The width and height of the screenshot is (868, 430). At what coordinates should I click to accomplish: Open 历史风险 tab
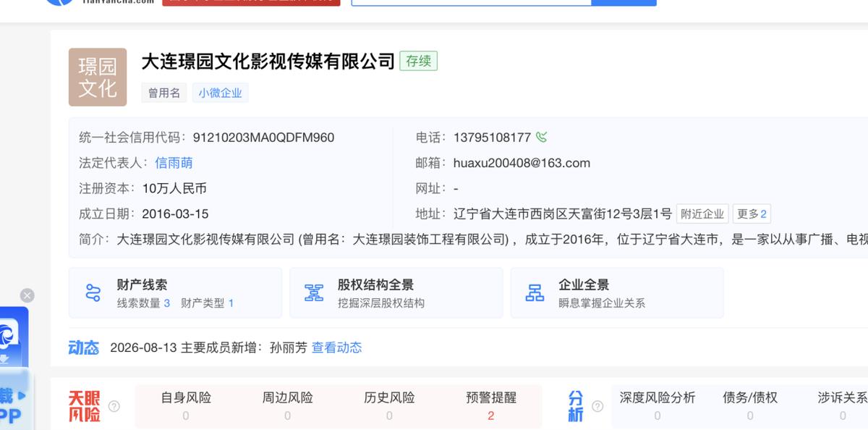389,405
